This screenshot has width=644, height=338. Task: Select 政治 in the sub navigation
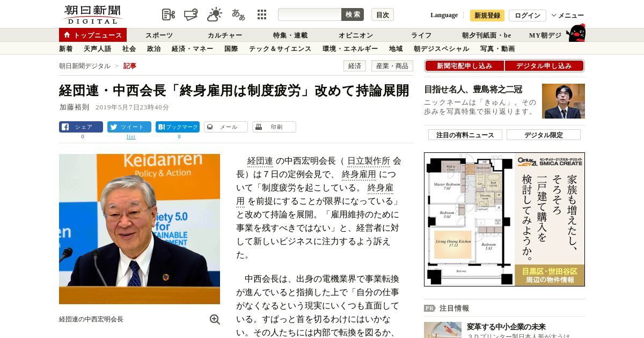(153, 49)
